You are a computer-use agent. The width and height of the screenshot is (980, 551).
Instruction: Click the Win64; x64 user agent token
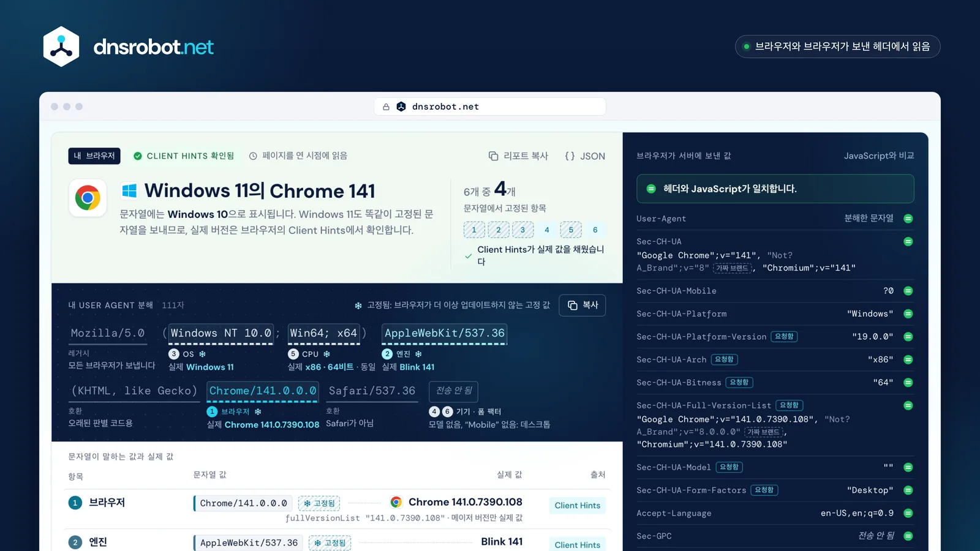click(323, 333)
